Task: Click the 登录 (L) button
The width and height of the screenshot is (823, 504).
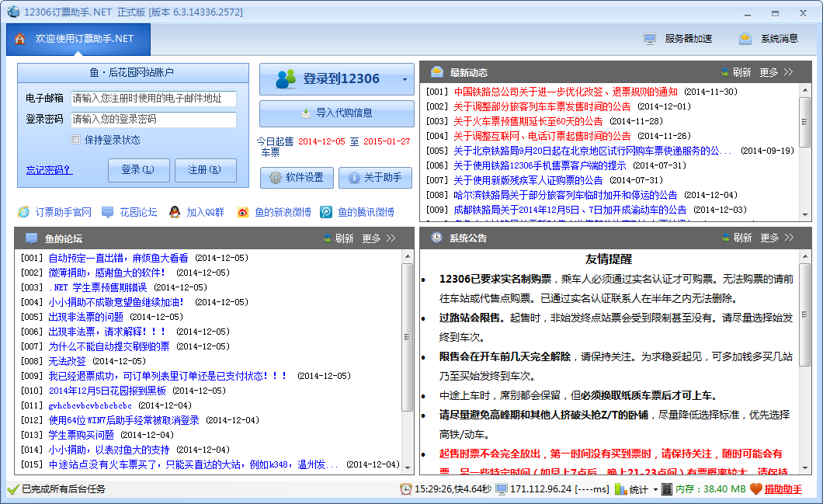Action: (x=138, y=170)
